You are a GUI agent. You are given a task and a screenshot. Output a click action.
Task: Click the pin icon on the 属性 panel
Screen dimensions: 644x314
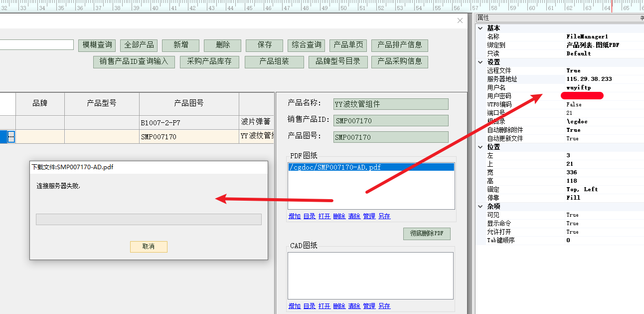[x=642, y=18]
